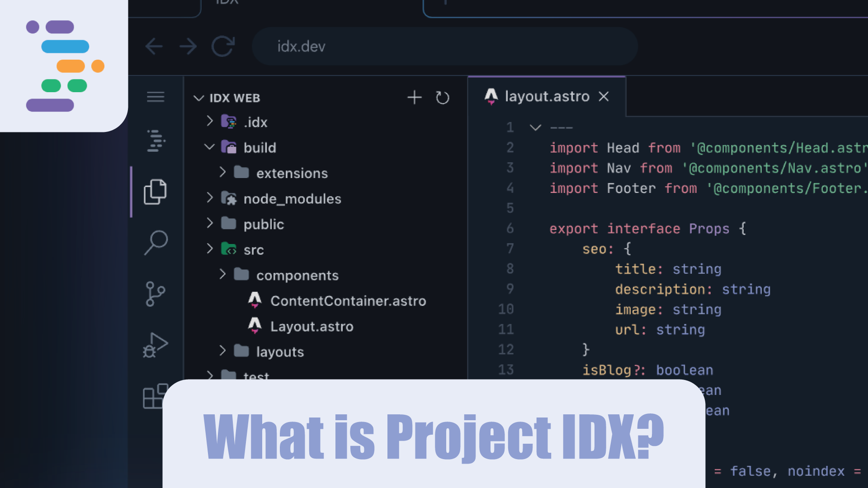The image size is (868, 488).
Task: Click the "IDX WEB" section title
Action: tap(235, 98)
